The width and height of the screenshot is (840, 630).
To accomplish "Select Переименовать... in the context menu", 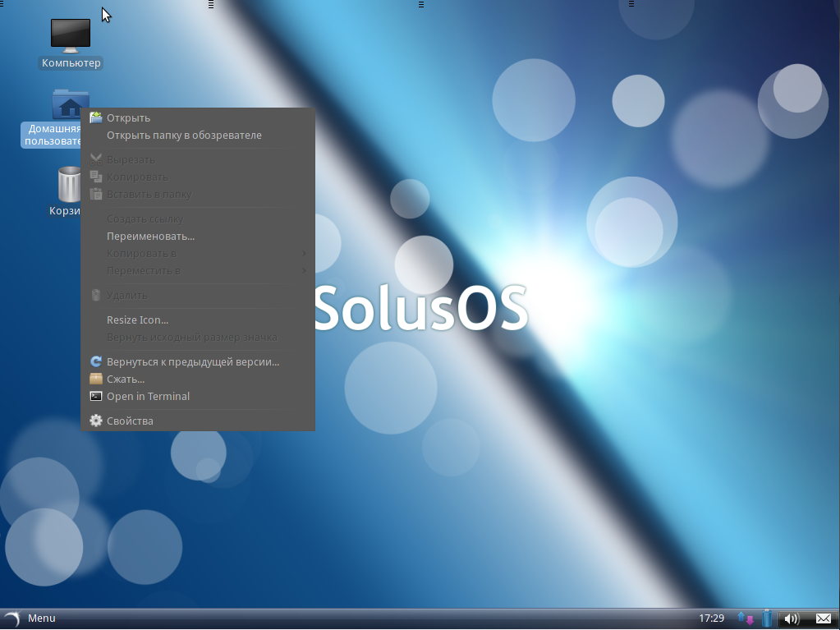I will pyautogui.click(x=198, y=237).
